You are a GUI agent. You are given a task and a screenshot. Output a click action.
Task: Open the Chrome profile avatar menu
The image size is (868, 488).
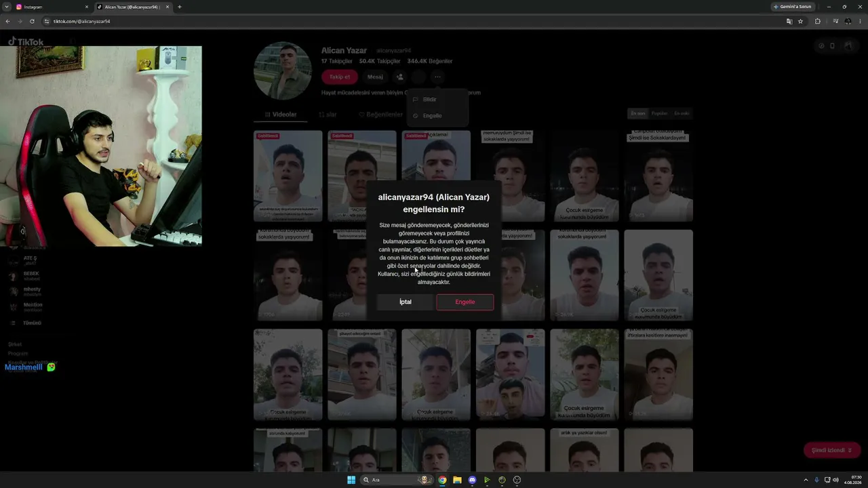(848, 21)
